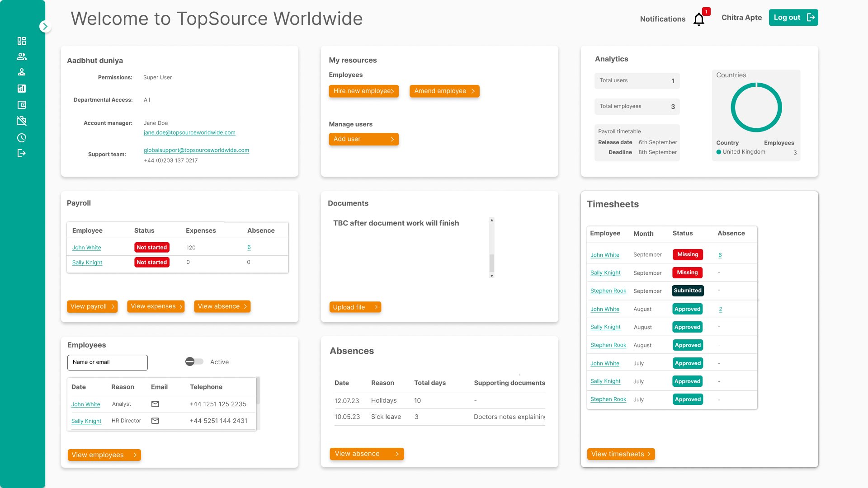
Task: Click View expenses button
Action: pos(156,306)
